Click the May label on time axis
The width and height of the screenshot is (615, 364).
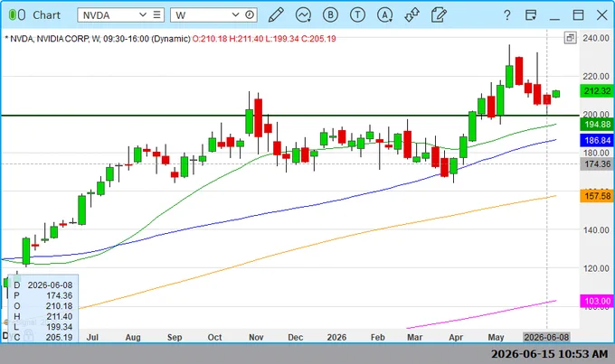(496, 338)
